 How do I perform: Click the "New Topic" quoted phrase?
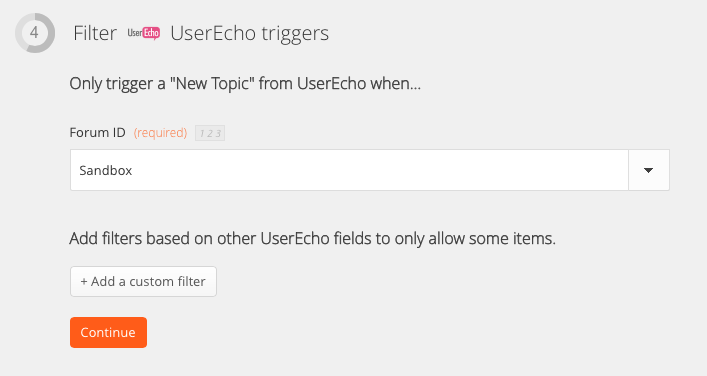211,84
